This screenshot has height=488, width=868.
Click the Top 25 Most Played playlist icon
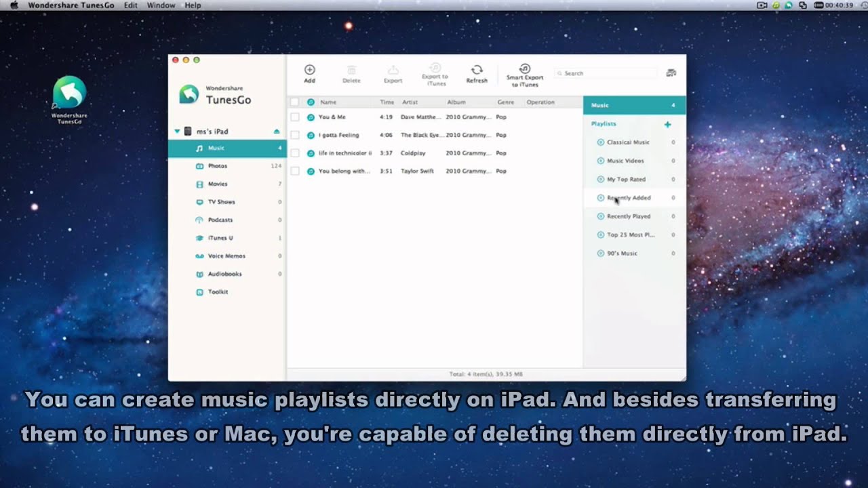(x=600, y=235)
